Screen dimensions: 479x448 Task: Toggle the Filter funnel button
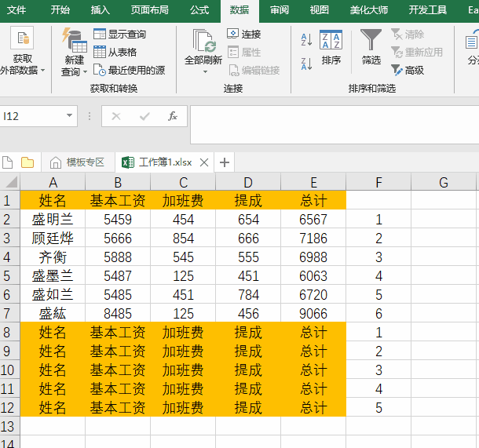tap(371, 47)
